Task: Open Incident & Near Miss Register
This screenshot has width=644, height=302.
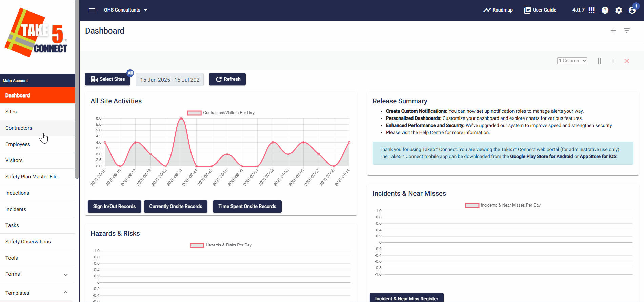Action: click(x=407, y=298)
